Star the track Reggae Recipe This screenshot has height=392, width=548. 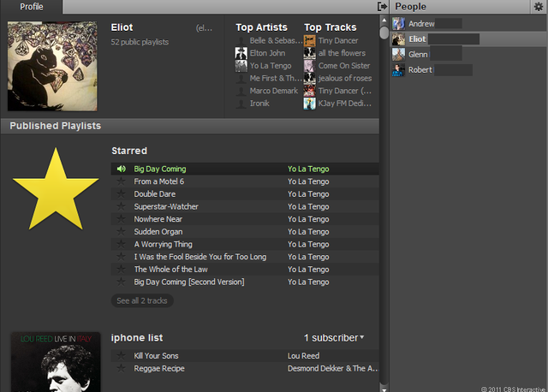(x=122, y=368)
